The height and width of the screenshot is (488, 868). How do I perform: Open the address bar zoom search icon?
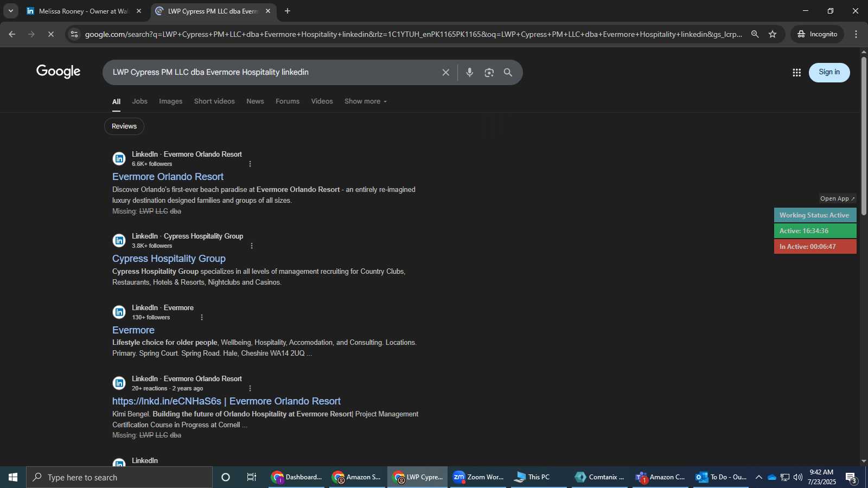click(755, 34)
